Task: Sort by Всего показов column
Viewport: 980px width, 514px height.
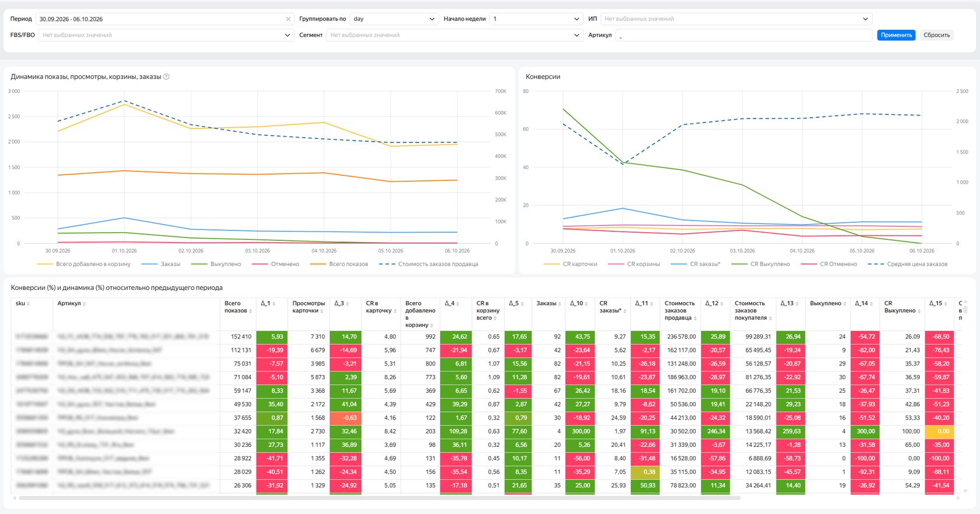Action: point(251,311)
